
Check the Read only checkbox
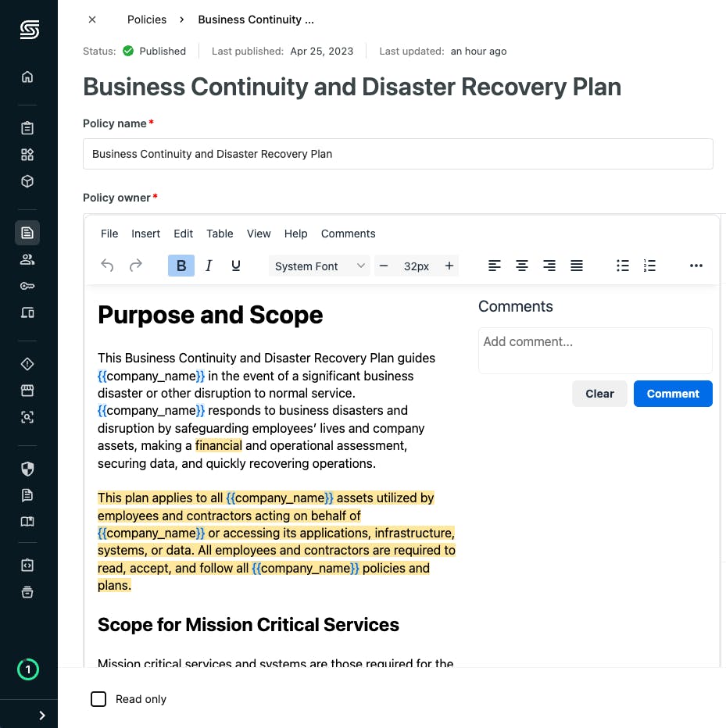pyautogui.click(x=98, y=699)
